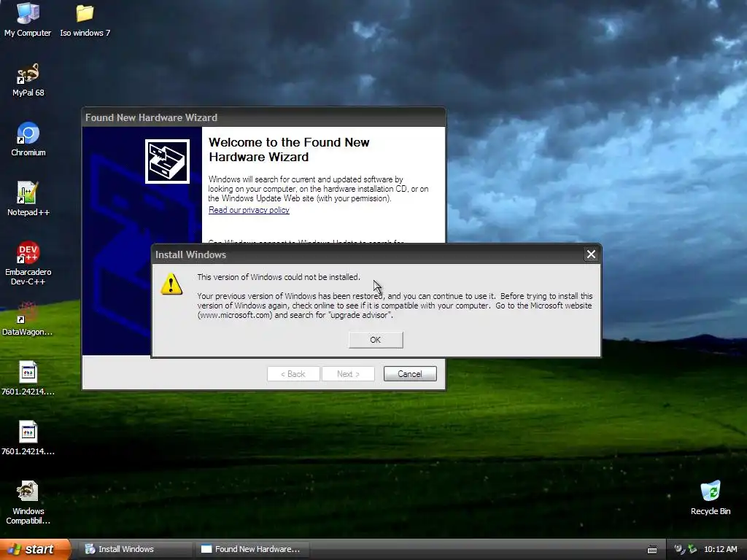Select the 7601.24214 file above the other
The width and height of the screenshot is (747, 560).
click(28, 378)
